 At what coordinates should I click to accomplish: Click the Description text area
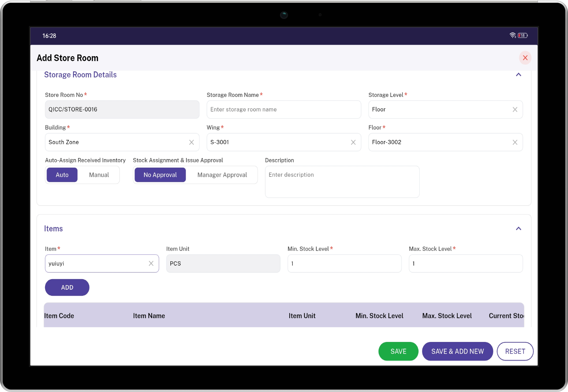point(342,182)
